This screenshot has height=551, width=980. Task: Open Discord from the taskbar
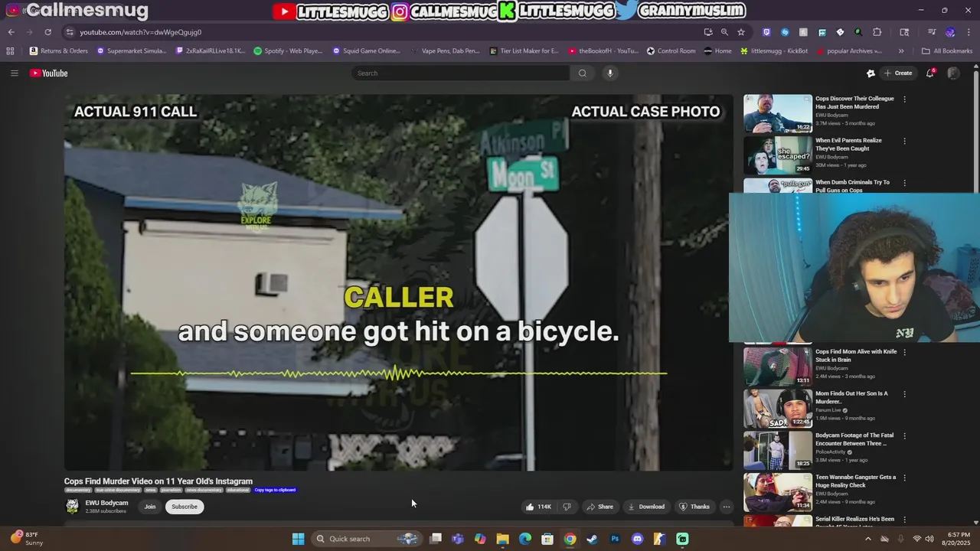pyautogui.click(x=637, y=539)
